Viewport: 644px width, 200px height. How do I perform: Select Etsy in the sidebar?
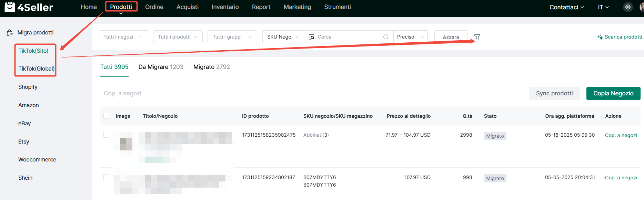[x=24, y=141]
